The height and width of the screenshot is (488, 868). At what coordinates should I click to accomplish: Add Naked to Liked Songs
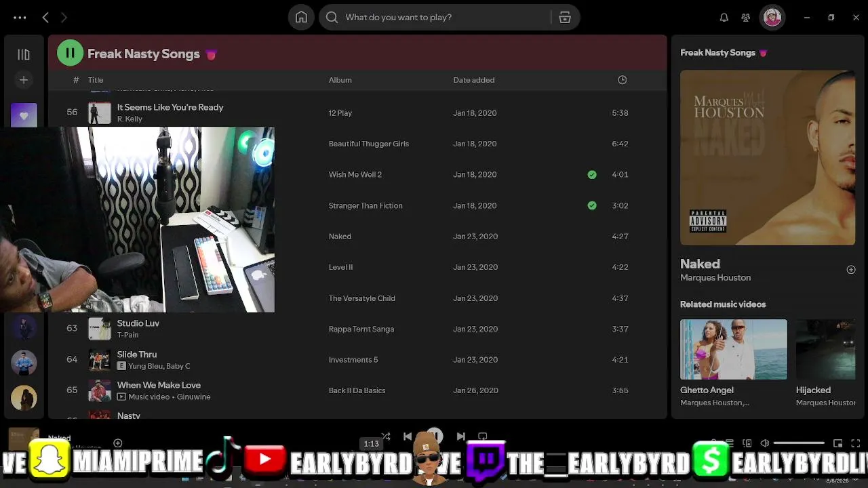pos(851,270)
